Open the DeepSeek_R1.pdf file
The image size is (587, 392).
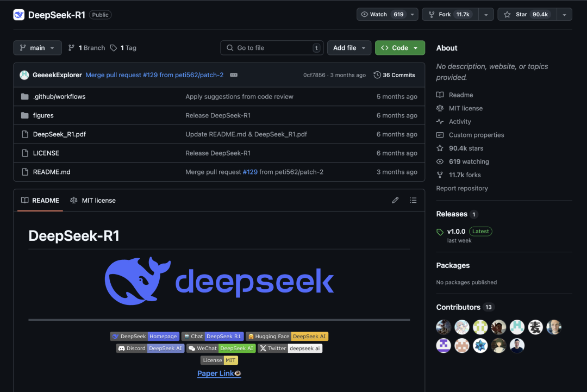click(59, 134)
